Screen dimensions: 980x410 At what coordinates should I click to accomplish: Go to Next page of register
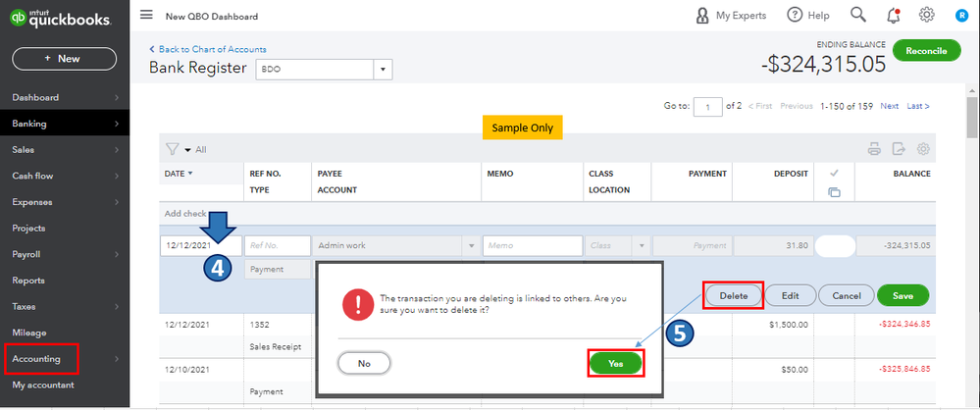(x=890, y=106)
